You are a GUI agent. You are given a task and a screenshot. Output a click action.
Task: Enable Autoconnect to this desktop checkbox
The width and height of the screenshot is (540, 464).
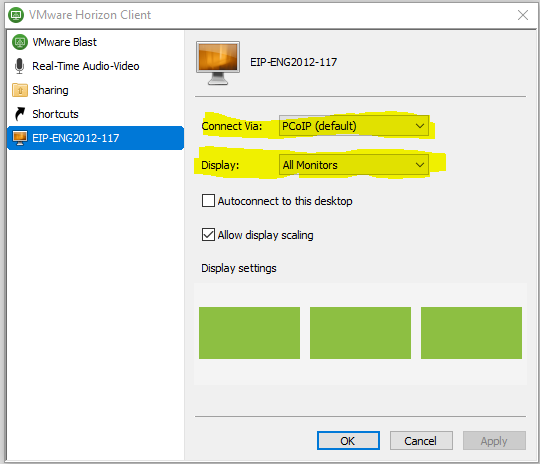(x=208, y=200)
